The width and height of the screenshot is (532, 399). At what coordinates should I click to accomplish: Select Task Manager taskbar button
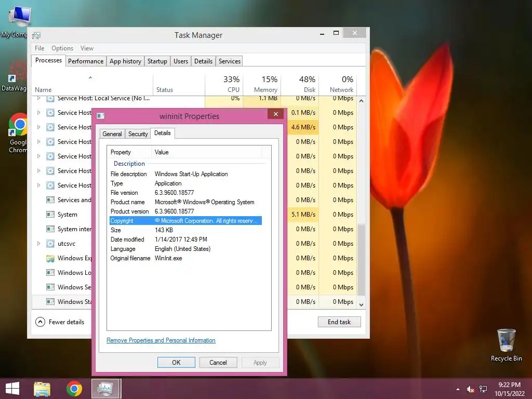click(105, 389)
